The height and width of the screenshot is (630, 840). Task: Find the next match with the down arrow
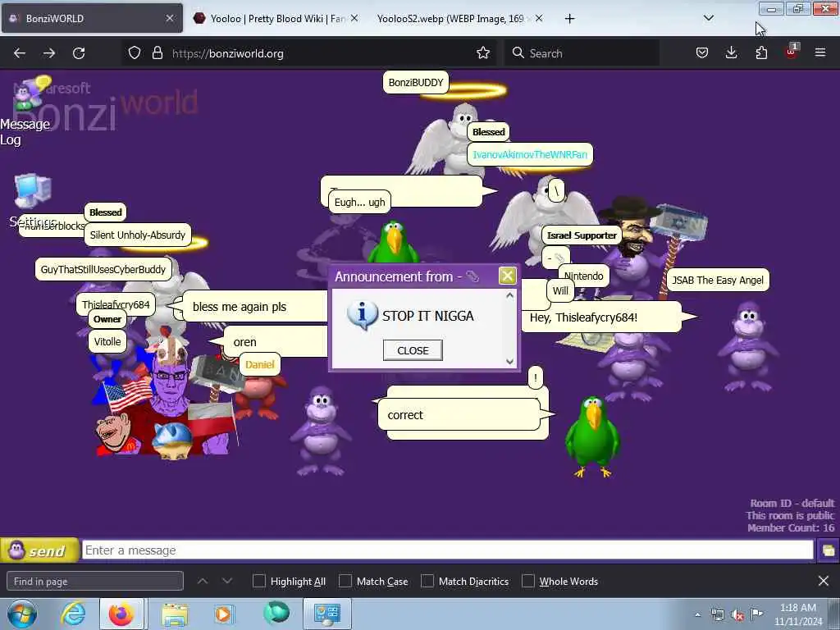click(227, 581)
